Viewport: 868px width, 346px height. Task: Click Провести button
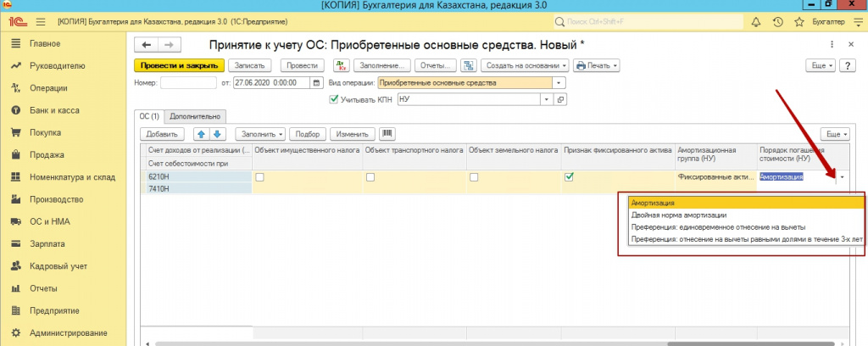tap(303, 65)
